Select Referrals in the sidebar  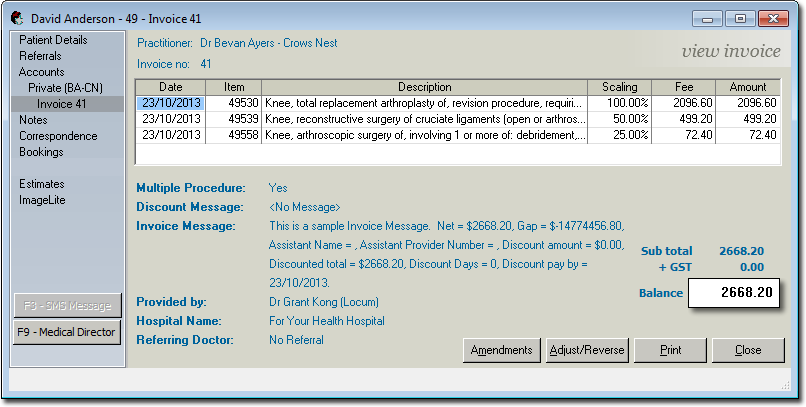pos(40,56)
